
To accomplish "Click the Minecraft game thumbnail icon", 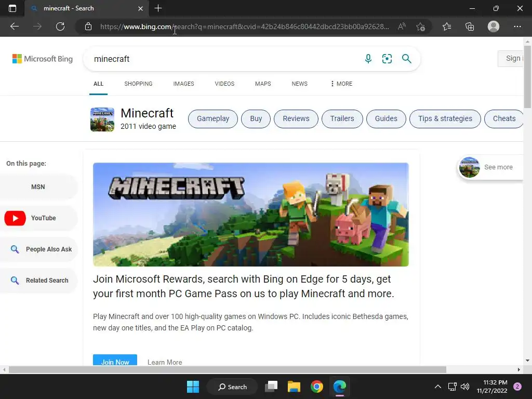I will (102, 119).
